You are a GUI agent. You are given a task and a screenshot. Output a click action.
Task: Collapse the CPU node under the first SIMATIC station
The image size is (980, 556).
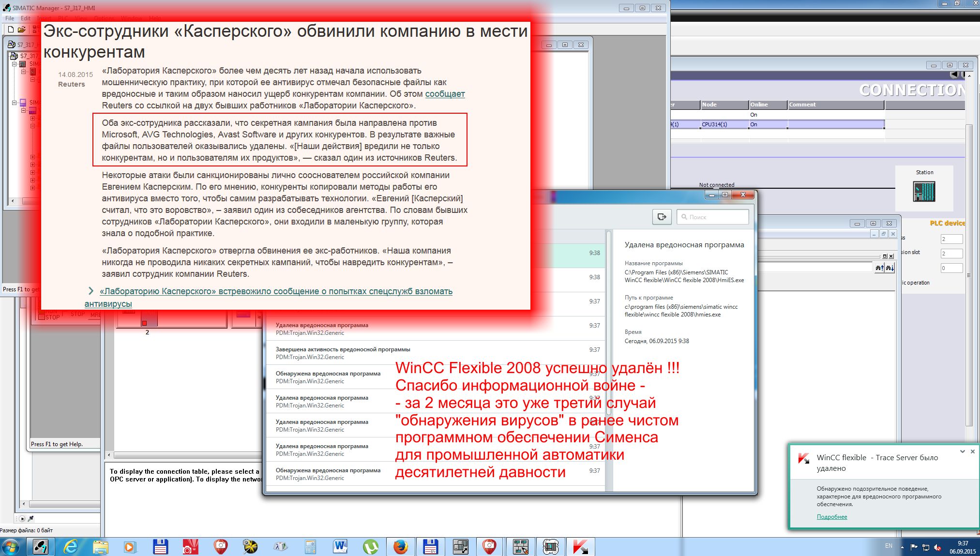(23, 72)
